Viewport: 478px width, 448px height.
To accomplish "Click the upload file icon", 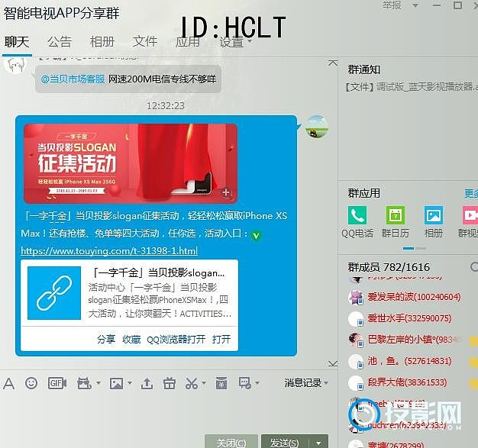I will pos(147,383).
